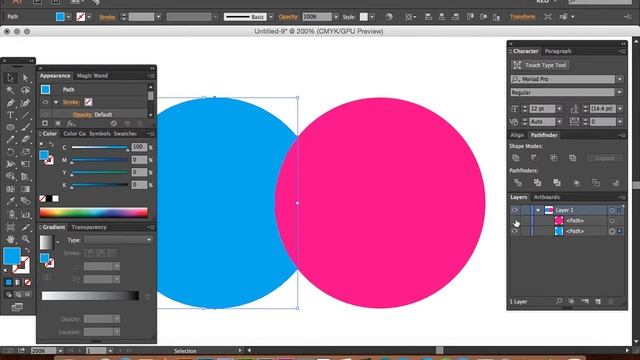
Task: Select the Eyedropper tool
Action: (x=10, y=201)
